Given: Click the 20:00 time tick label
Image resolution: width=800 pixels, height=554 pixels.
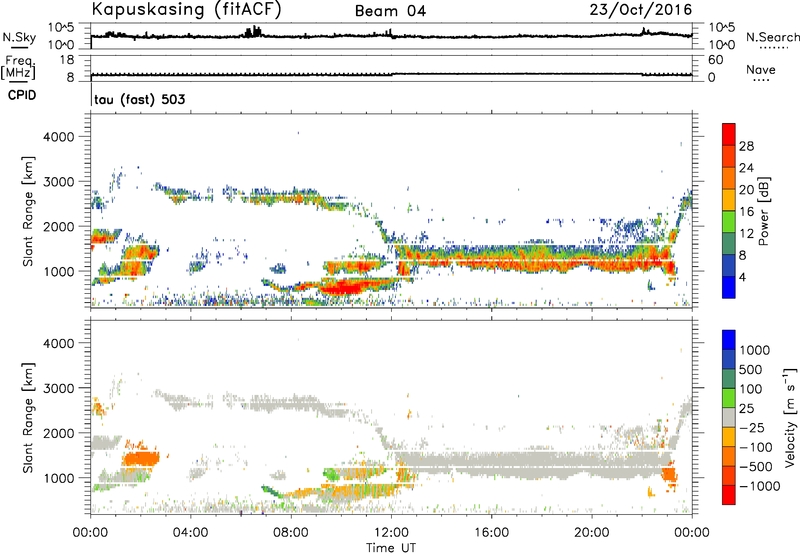Looking at the screenshot, I should click(591, 533).
